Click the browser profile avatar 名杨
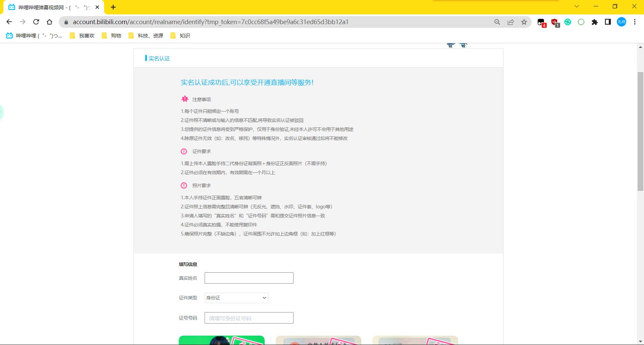Viewport: 644px width, 345px height. [x=621, y=22]
